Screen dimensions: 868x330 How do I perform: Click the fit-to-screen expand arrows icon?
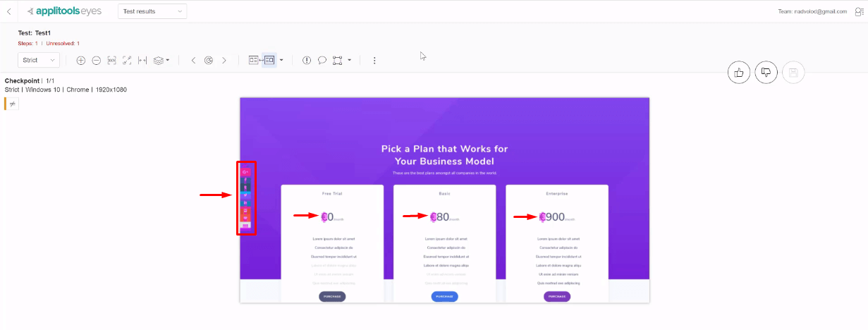127,61
